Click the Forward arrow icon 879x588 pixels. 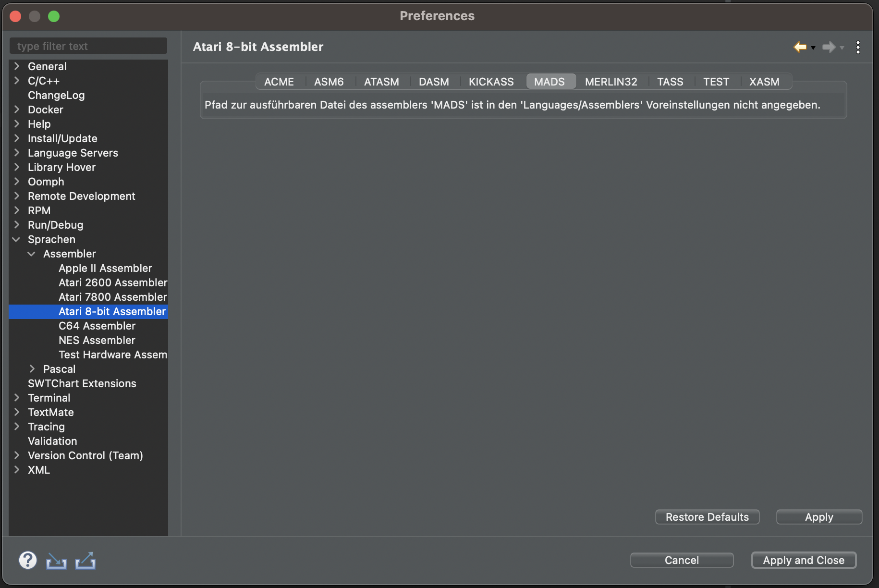click(x=829, y=47)
